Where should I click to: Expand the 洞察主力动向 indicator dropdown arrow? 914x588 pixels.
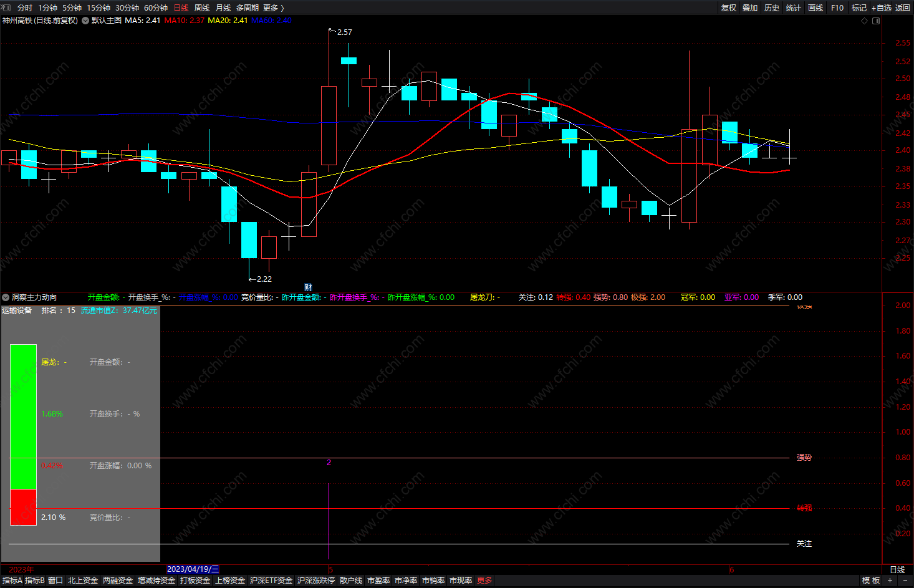point(6,297)
